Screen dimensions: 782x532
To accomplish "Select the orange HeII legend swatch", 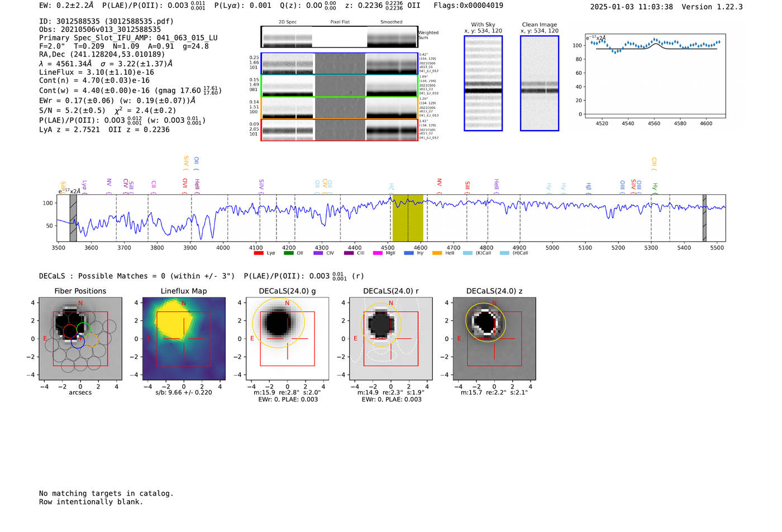I will pos(437,253).
